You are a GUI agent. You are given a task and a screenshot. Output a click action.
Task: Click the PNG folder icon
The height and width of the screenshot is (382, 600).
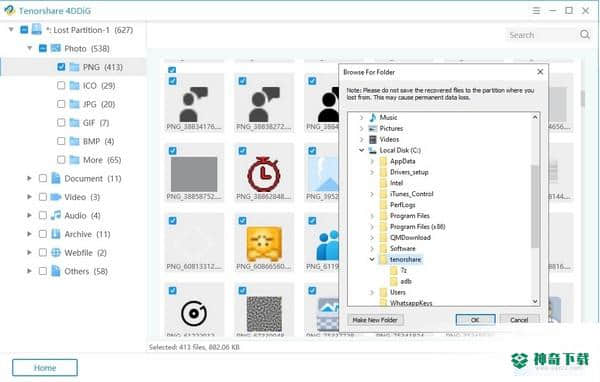pyautogui.click(x=74, y=67)
